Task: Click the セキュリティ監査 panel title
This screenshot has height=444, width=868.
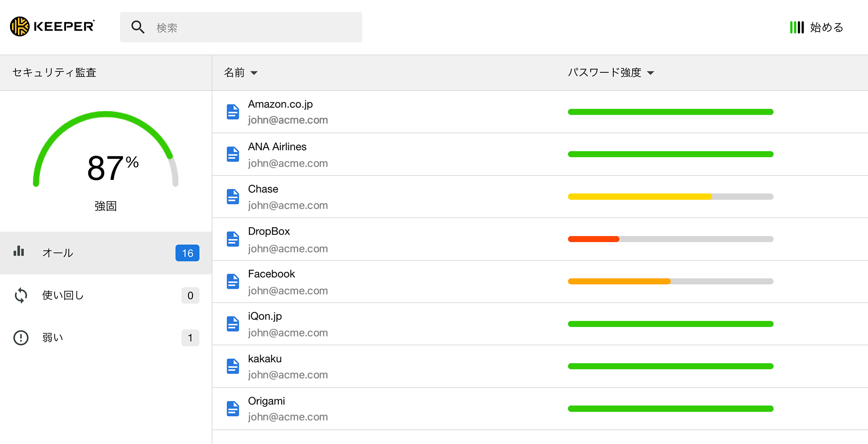Action: [x=54, y=73]
